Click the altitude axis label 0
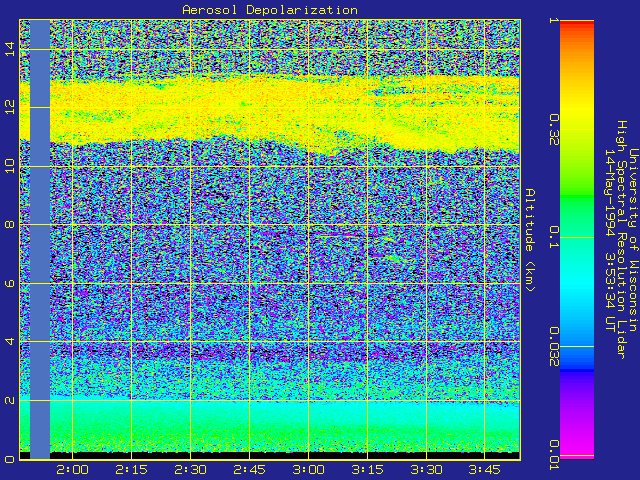The width and height of the screenshot is (640, 480). (x=10, y=459)
